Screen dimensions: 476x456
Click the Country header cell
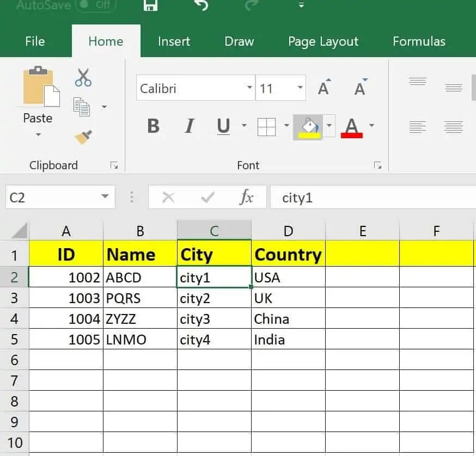[x=289, y=254]
